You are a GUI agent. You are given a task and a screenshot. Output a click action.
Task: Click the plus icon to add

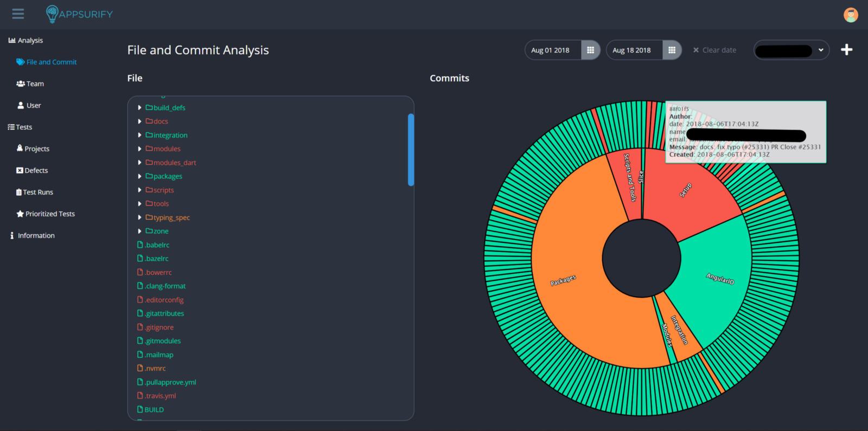point(846,50)
